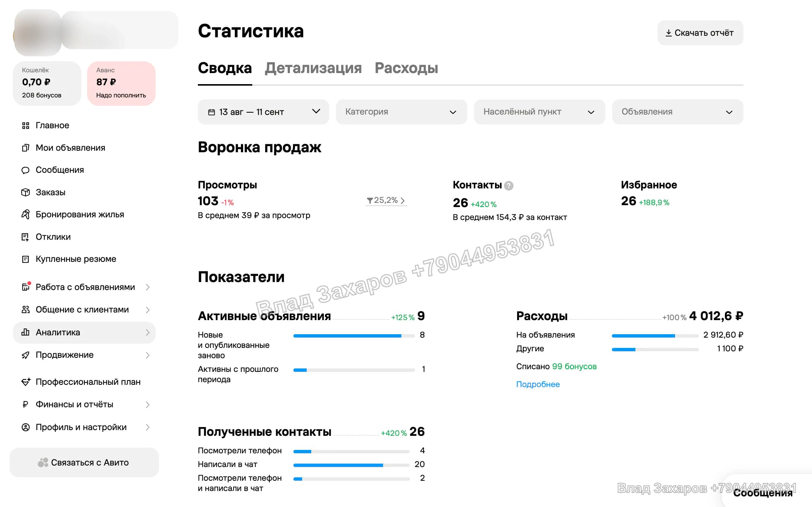This screenshot has height=507, width=812.
Task: Click the Мои объявления icon
Action: tap(25, 148)
